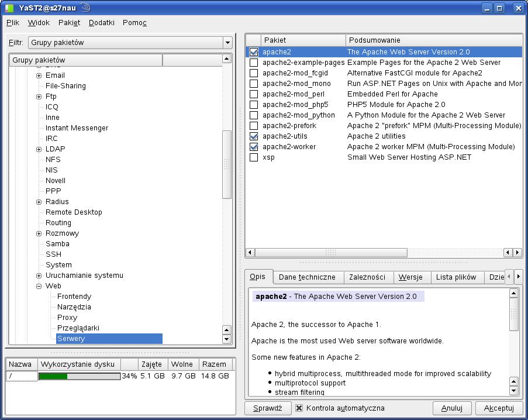Select the Opis tab
528x420 pixels.
(258, 277)
